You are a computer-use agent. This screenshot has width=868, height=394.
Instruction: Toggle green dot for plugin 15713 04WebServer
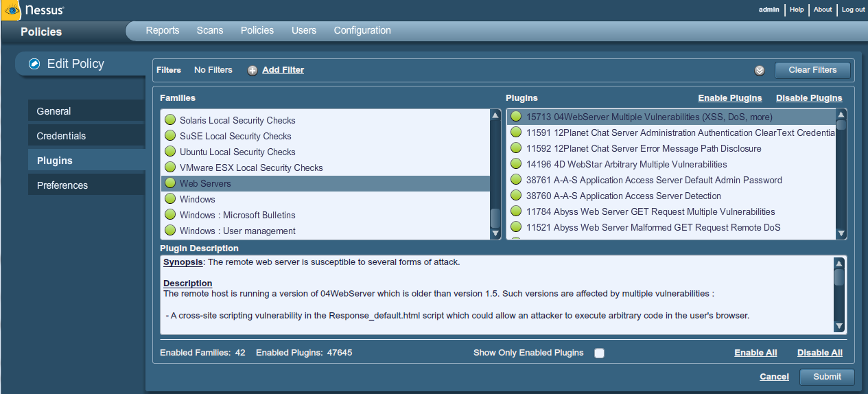(x=516, y=117)
